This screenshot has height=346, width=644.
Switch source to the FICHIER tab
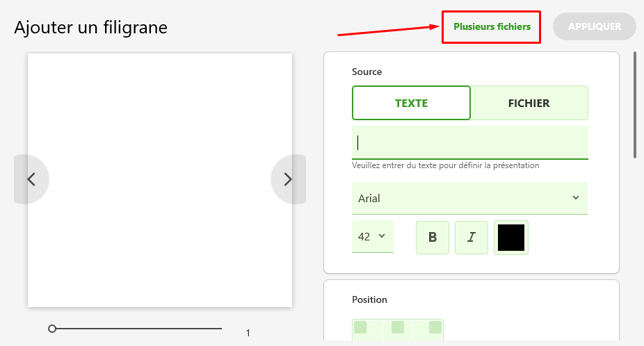tap(529, 103)
